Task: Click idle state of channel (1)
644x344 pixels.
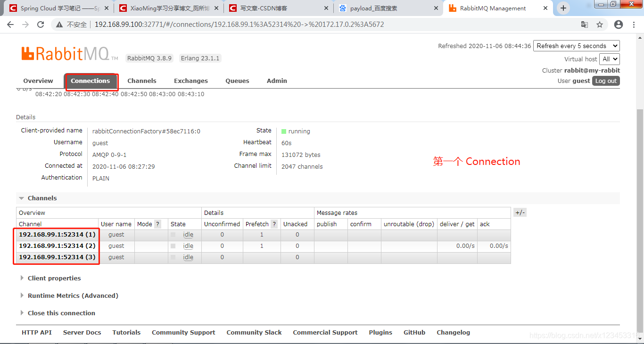Action: (x=188, y=234)
